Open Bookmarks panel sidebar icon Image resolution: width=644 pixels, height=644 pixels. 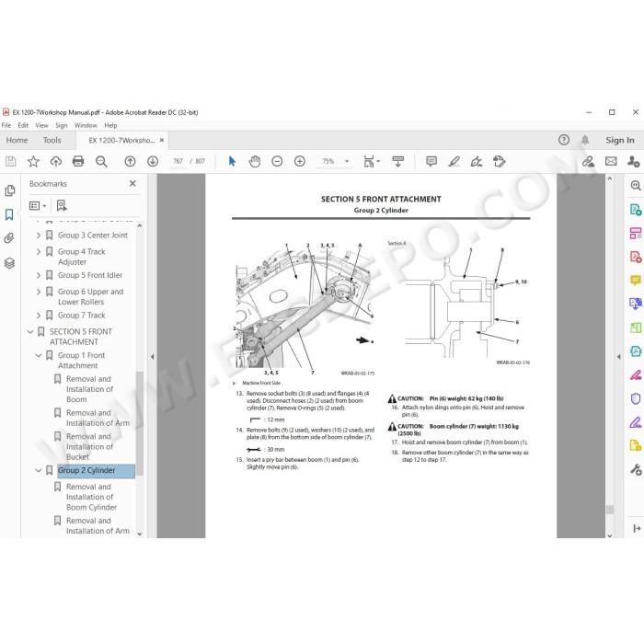(x=9, y=214)
